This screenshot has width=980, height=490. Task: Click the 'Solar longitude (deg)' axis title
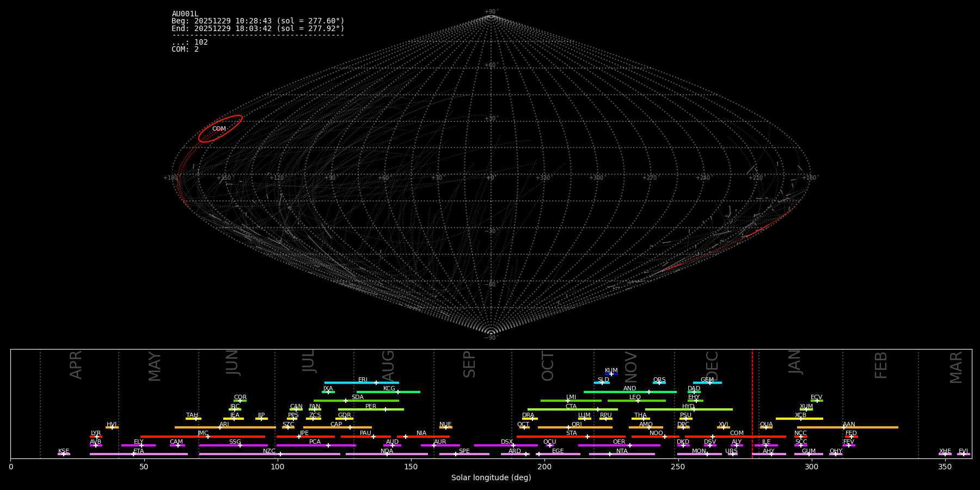pyautogui.click(x=491, y=477)
